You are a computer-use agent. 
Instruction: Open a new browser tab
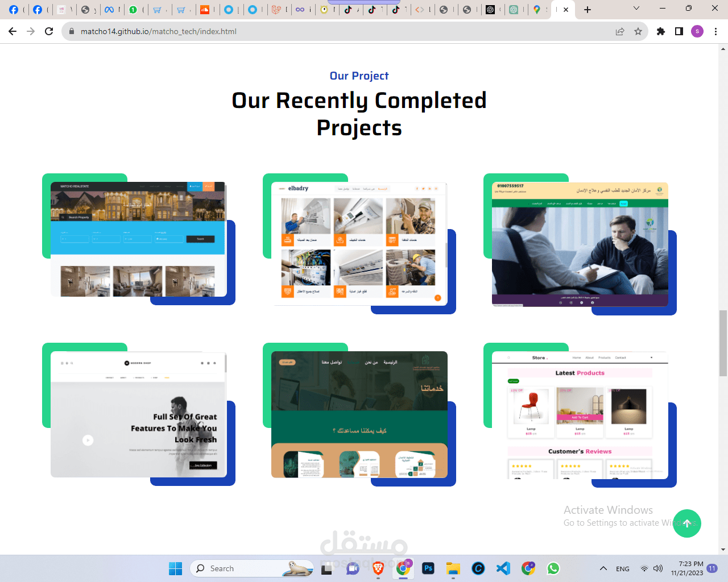(x=588, y=9)
